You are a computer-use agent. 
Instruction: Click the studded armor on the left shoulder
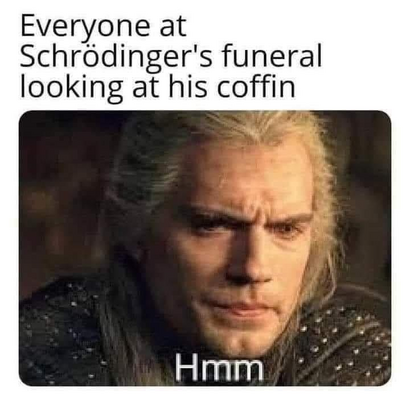pyautogui.click(x=60, y=333)
